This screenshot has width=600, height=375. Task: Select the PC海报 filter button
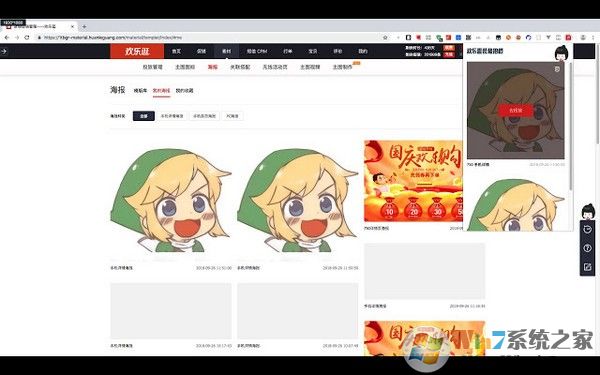pyautogui.click(x=232, y=116)
